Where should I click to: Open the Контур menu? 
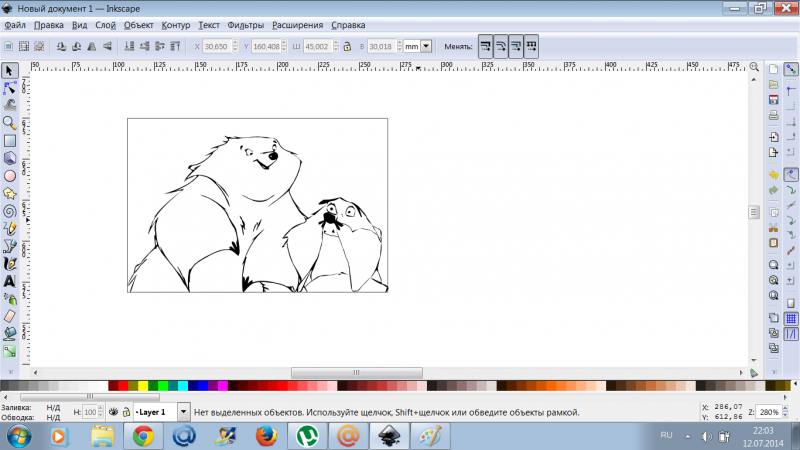pos(176,25)
